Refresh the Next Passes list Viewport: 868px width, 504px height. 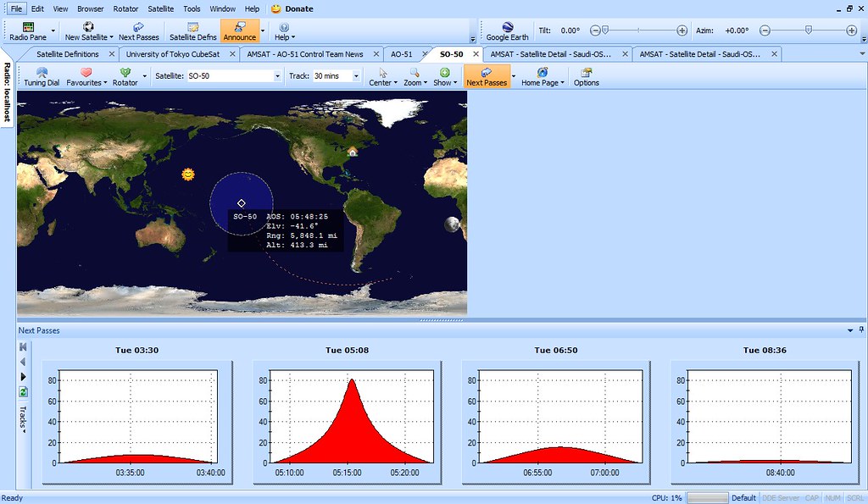(x=24, y=391)
